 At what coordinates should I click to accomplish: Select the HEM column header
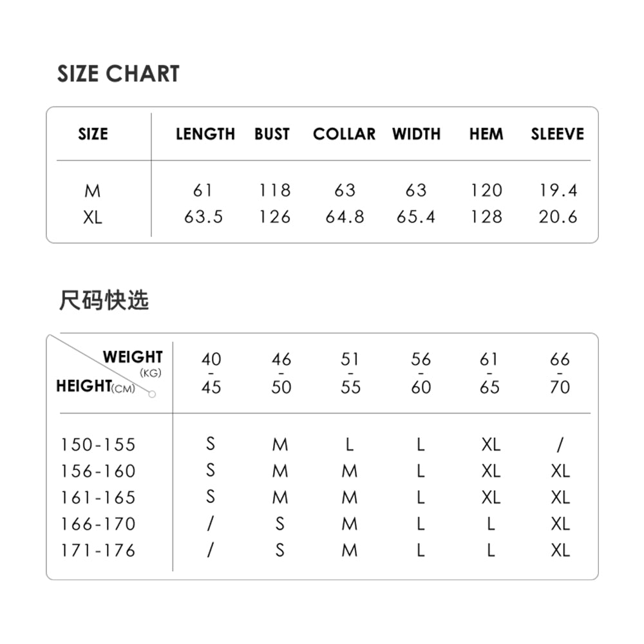(486, 134)
